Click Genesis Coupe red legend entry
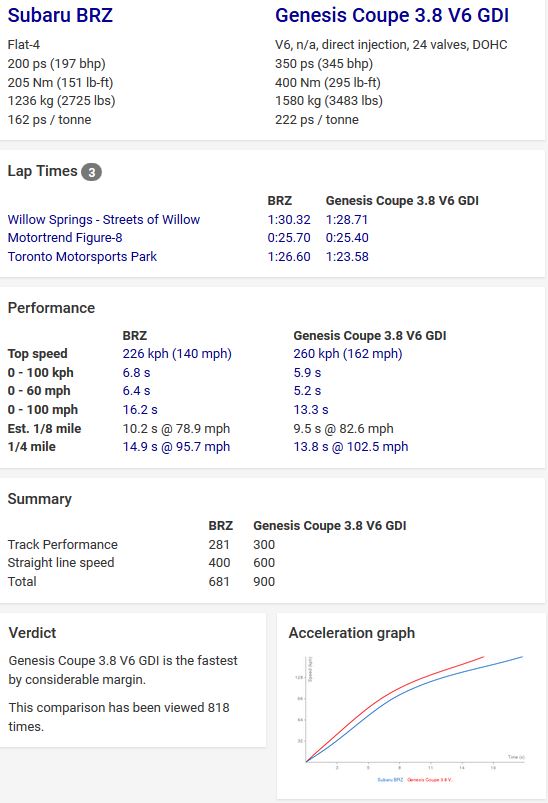 (x=430, y=779)
